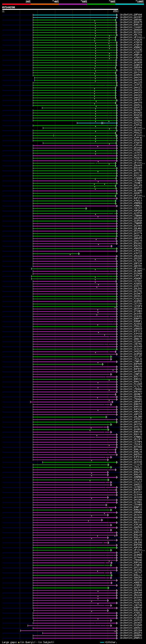This screenshot has width=146, height=644.
Task: Select the UniRef100_Q2HPK9 label
Action: point(131,75)
